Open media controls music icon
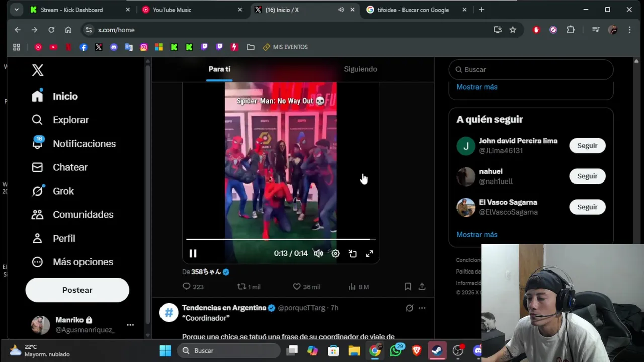Viewport: 644px width, 362px height. (x=596, y=30)
